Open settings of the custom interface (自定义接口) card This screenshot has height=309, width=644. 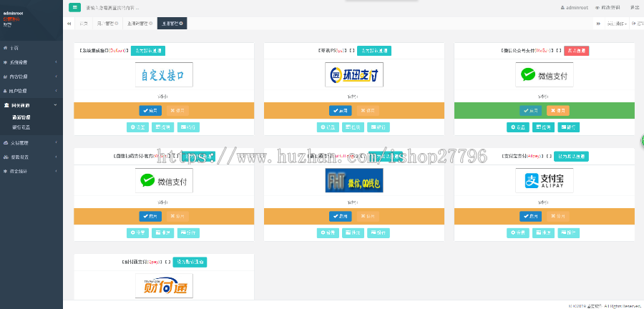click(137, 127)
